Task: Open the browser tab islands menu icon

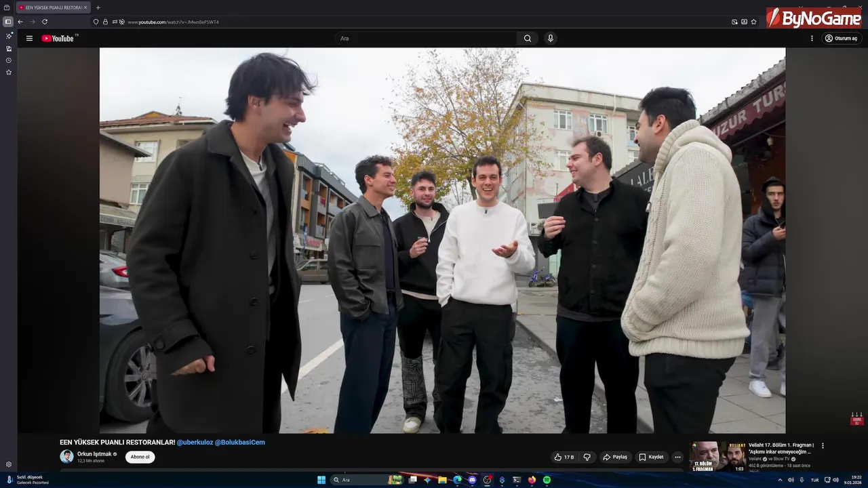Action: point(7,7)
